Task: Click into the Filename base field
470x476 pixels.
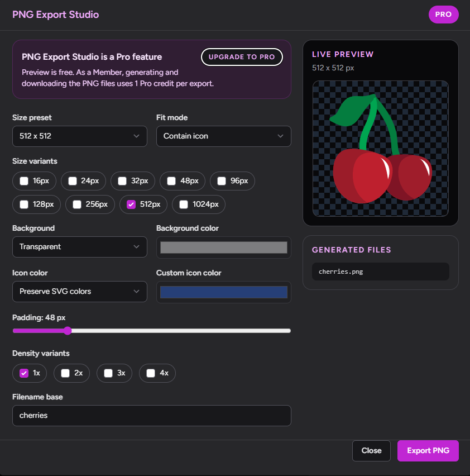Action: [x=152, y=416]
